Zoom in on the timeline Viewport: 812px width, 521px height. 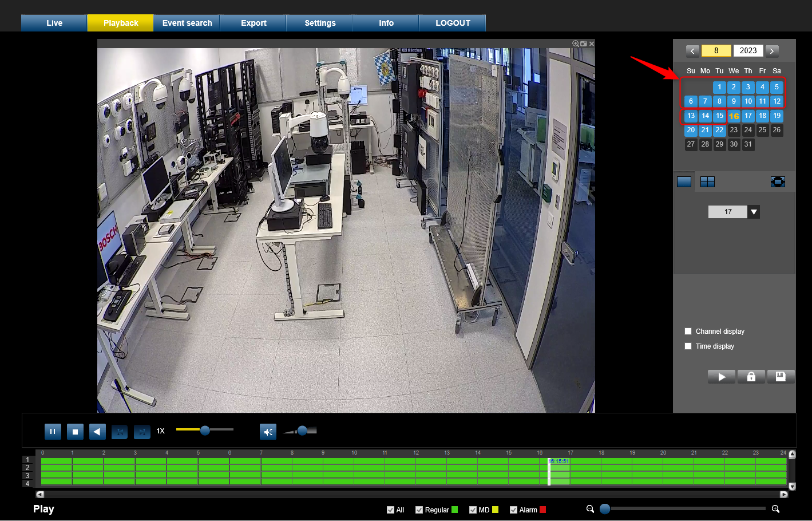[x=775, y=509]
